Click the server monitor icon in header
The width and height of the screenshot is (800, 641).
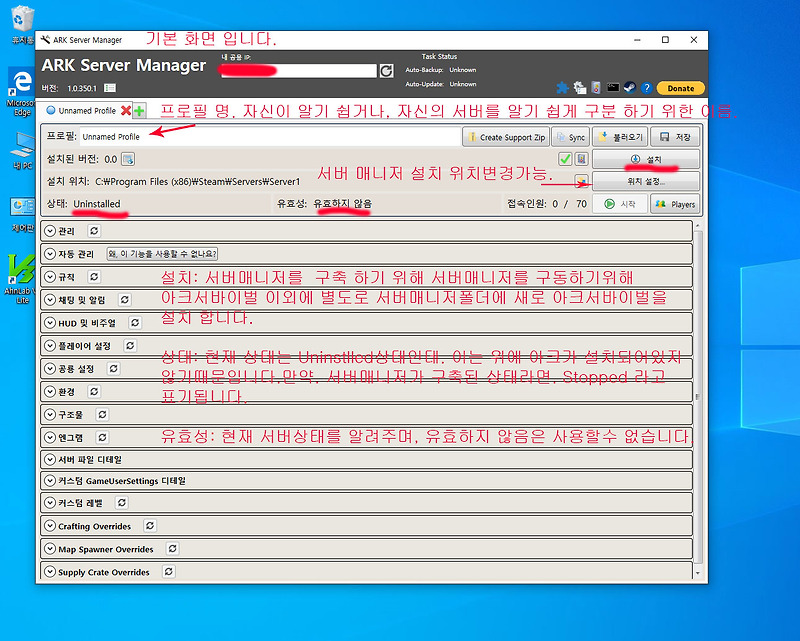click(x=596, y=88)
